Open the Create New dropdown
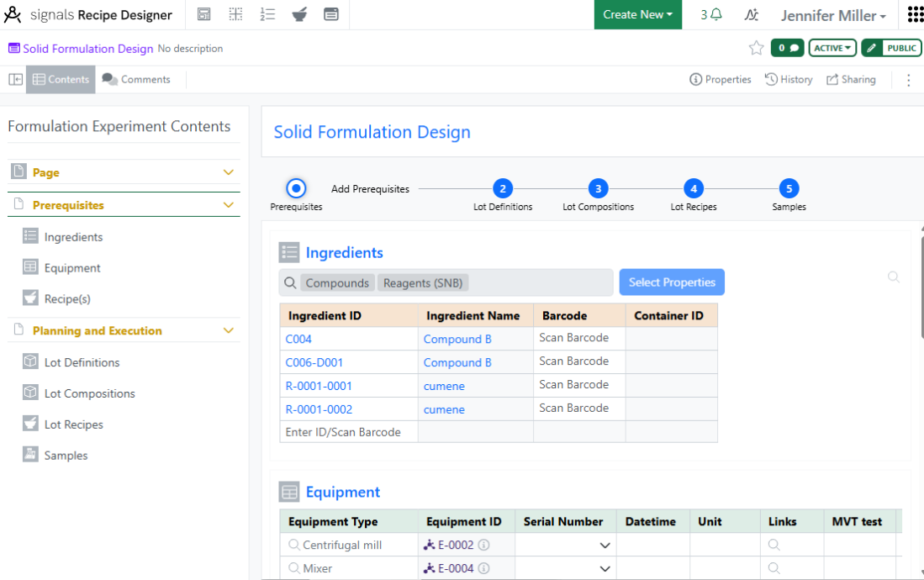The height and width of the screenshot is (580, 924). pos(637,15)
